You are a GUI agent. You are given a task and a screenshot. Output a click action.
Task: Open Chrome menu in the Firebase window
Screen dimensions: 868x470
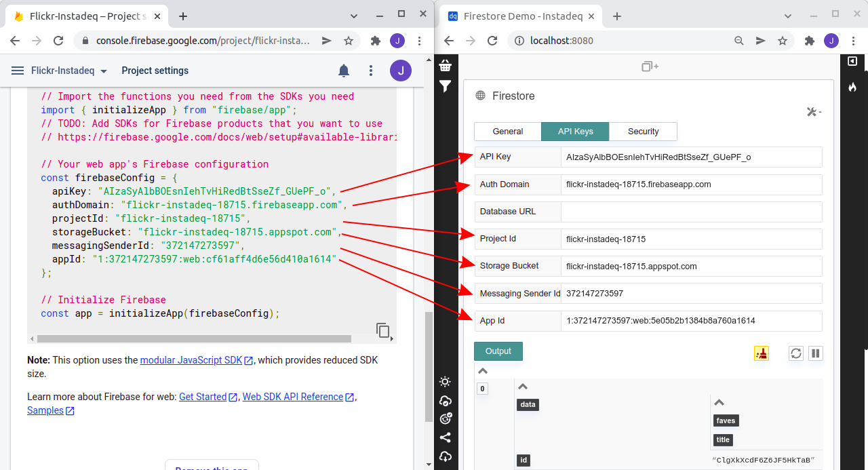(419, 41)
